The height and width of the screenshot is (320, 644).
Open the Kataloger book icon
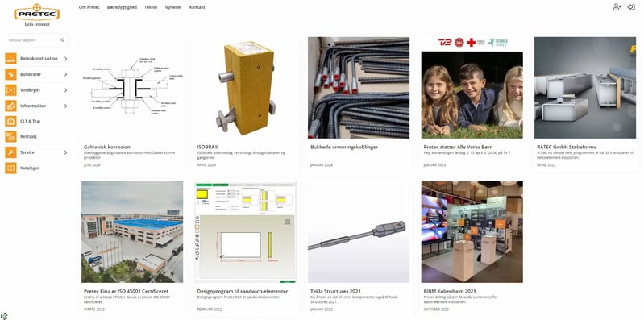(10, 168)
